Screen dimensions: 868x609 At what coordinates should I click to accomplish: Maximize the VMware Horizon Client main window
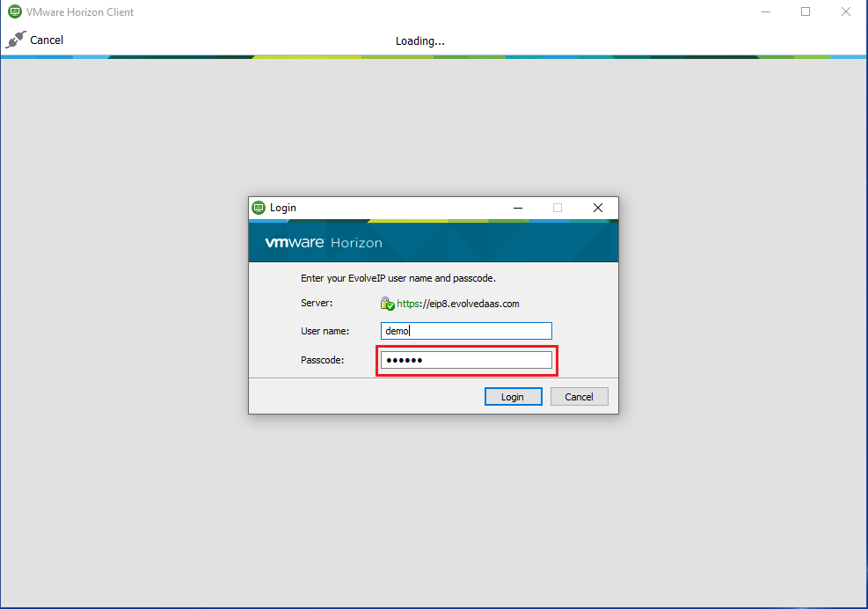coord(806,12)
